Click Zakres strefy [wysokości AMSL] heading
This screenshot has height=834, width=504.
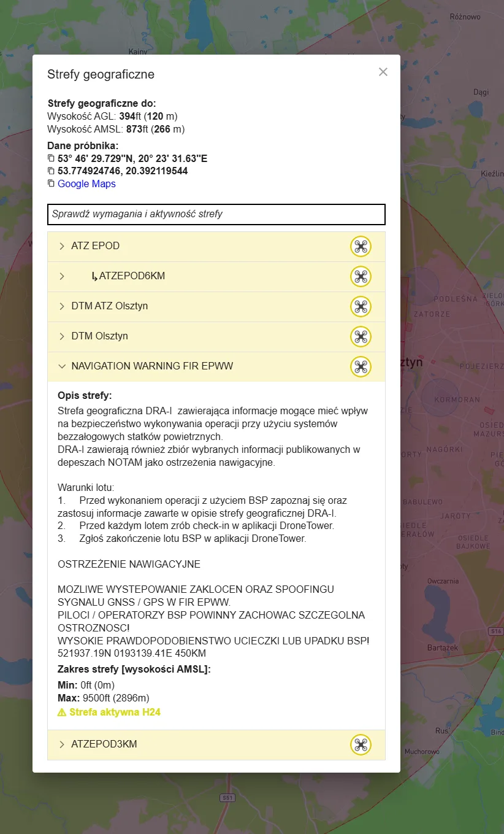point(134,670)
